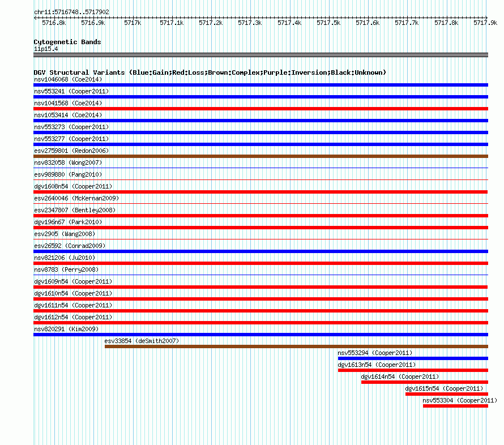Select the dgv1611n54 (Cooper2011) label
The width and height of the screenshot is (504, 445).
pos(73,305)
